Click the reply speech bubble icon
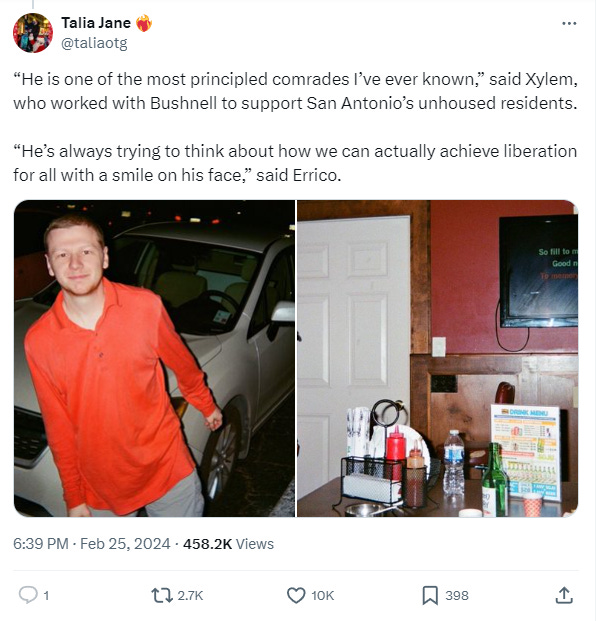This screenshot has width=596, height=621. click(x=28, y=595)
